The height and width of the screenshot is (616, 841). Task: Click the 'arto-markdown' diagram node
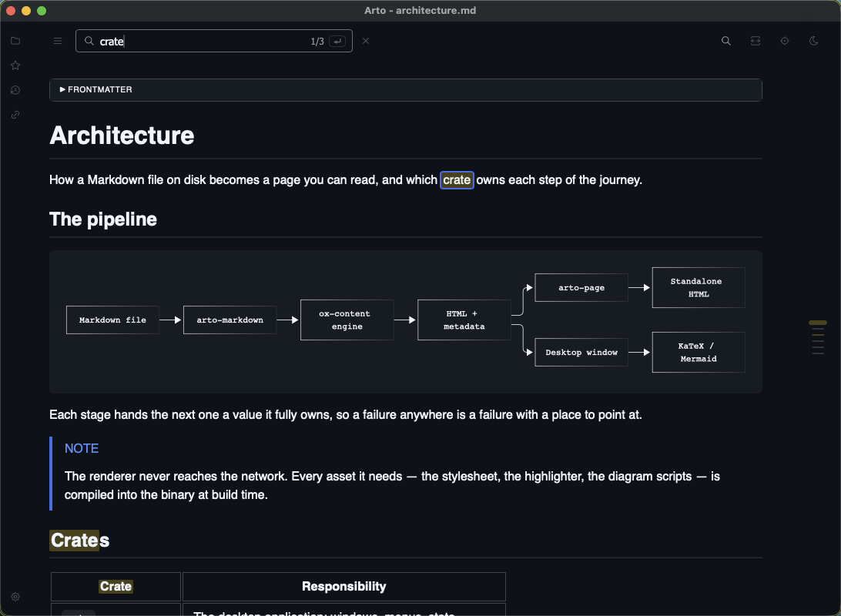pyautogui.click(x=230, y=320)
